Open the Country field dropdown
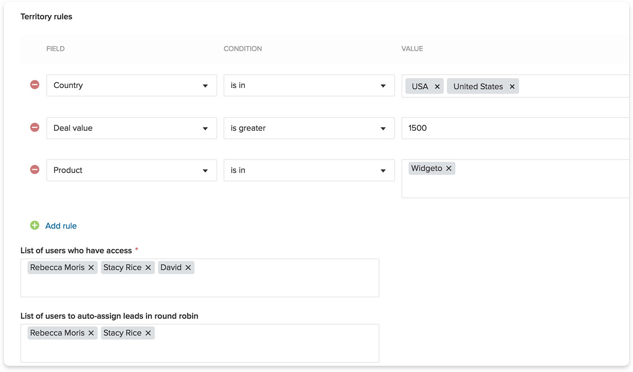633x372 pixels. click(x=132, y=85)
